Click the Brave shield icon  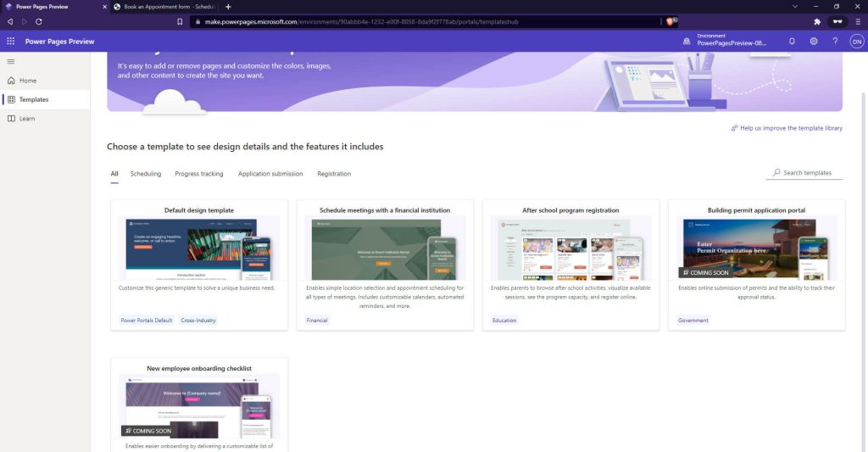click(x=670, y=21)
